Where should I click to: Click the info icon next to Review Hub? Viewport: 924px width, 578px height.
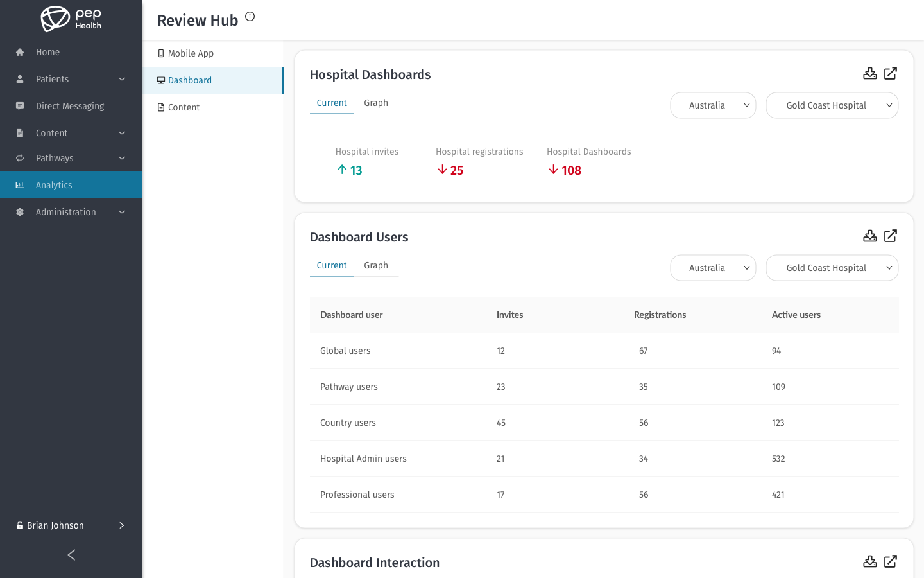click(x=250, y=17)
